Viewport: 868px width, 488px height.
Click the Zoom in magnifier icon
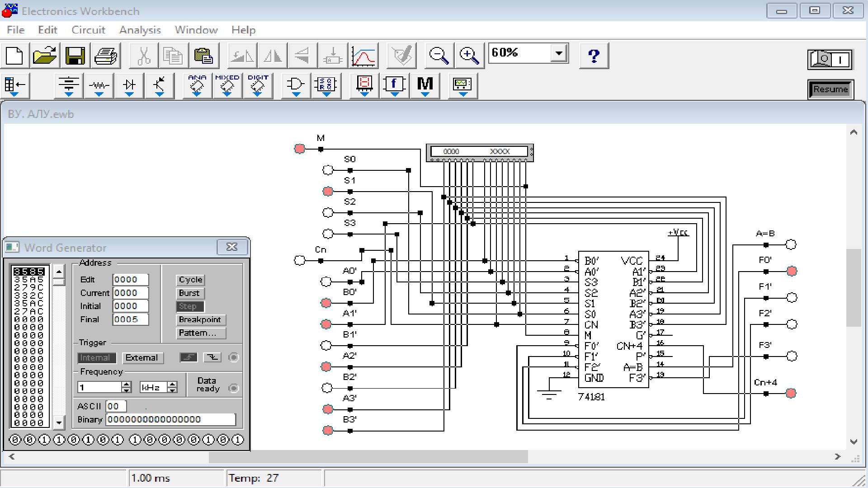[x=469, y=56]
